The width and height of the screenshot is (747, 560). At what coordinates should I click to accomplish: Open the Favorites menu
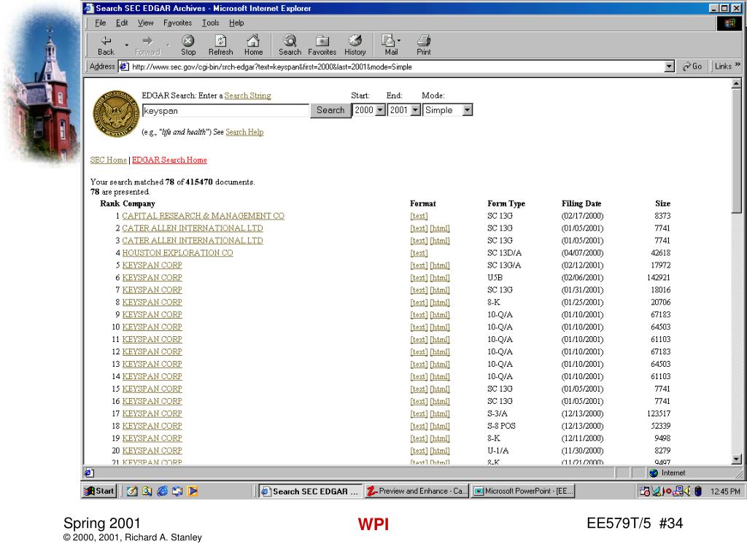[177, 23]
